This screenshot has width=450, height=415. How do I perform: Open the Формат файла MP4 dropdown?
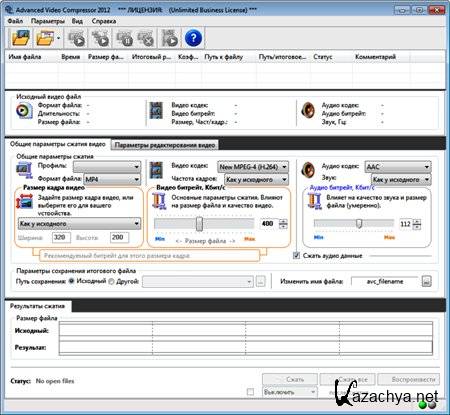click(x=112, y=179)
